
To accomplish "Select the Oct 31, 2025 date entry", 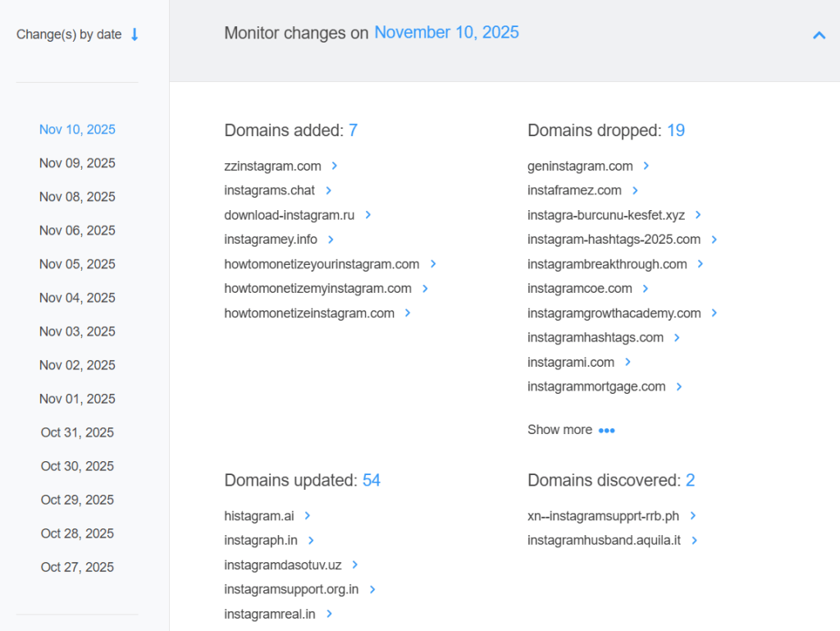I will [77, 432].
